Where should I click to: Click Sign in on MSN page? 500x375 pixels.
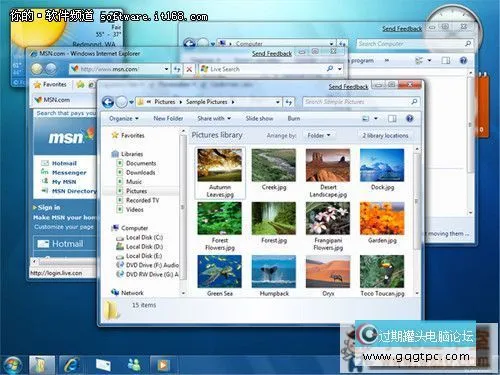(x=49, y=207)
